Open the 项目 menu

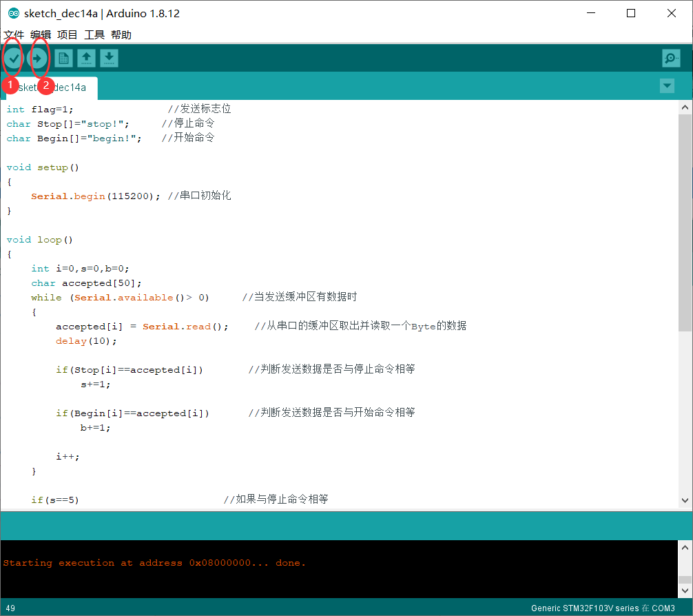[68, 34]
